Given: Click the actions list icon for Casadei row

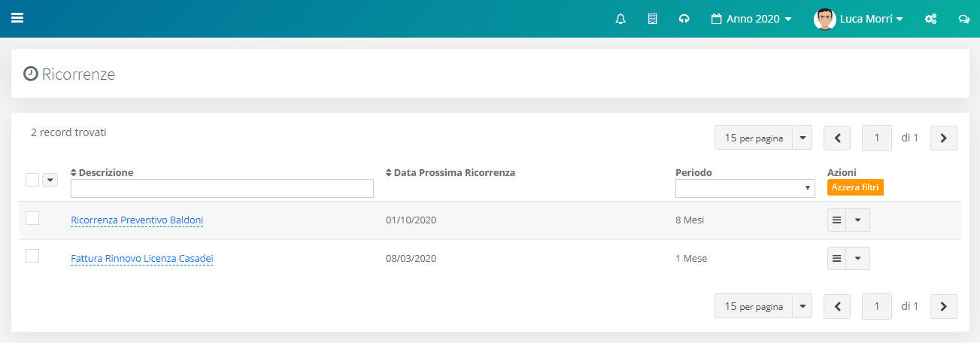Looking at the screenshot, I should pos(836,258).
